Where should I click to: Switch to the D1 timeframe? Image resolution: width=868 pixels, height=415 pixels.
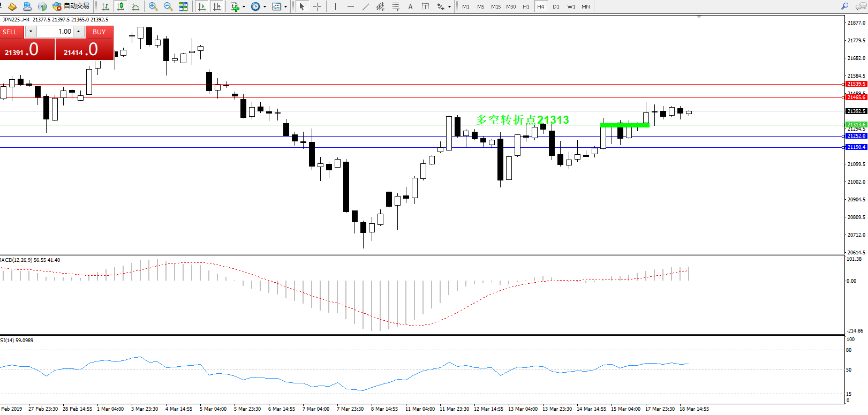pos(556,6)
